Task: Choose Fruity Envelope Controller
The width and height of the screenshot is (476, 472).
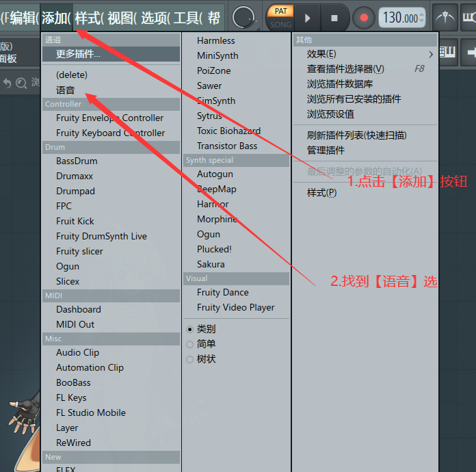Action: pyautogui.click(x=111, y=118)
